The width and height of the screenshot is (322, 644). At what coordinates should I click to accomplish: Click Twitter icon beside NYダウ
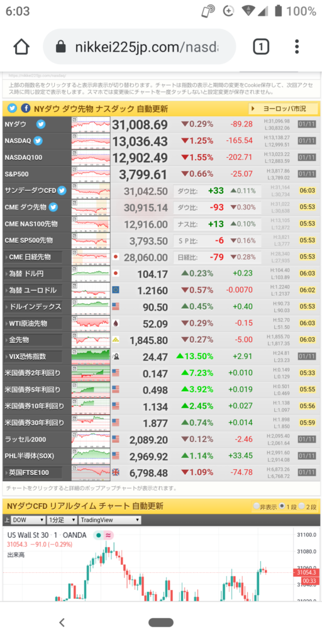pos(41,125)
